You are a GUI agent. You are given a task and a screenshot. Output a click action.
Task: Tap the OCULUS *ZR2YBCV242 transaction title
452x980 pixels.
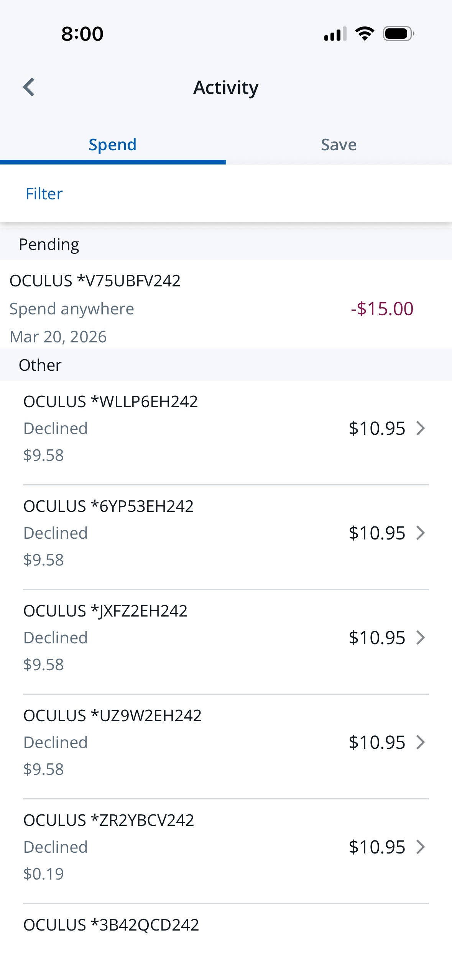coord(108,821)
